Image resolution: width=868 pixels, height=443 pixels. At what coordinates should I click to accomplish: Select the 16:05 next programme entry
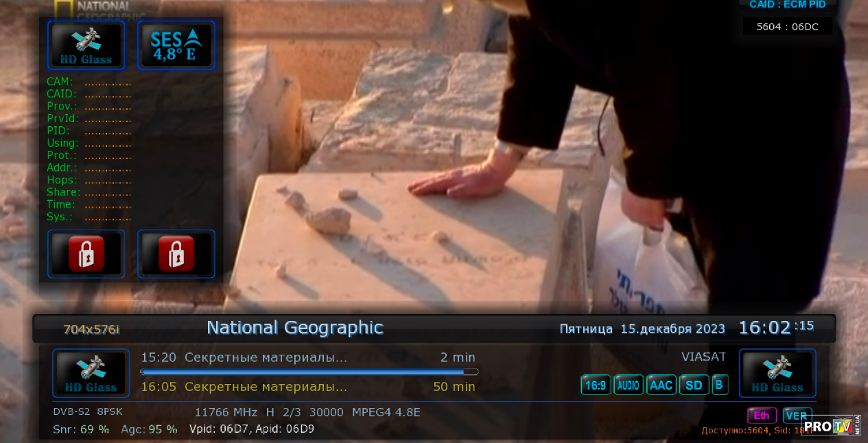coord(244,387)
